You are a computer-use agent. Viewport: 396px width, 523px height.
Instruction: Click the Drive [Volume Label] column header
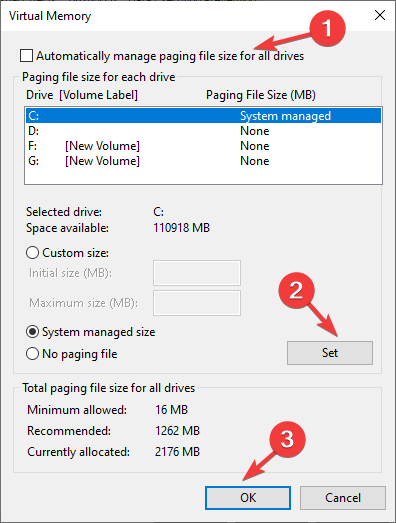coord(82,95)
